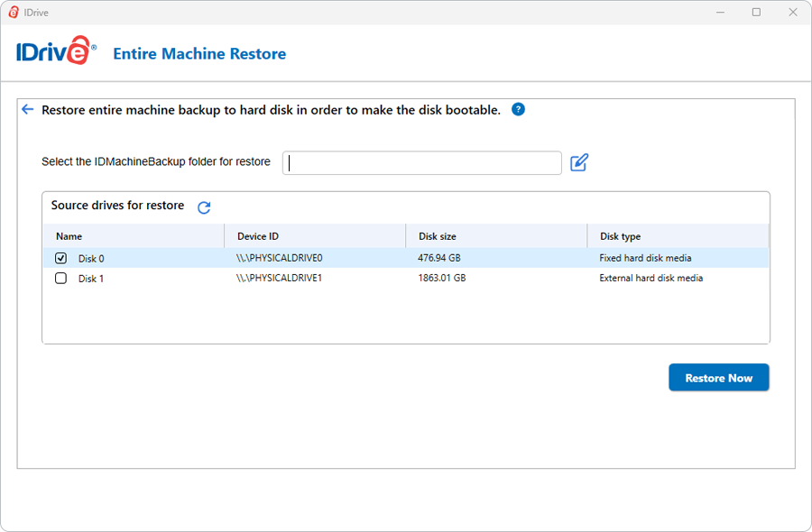Image resolution: width=812 pixels, height=532 pixels.
Task: Click the Device ID column header
Action: tap(315, 236)
